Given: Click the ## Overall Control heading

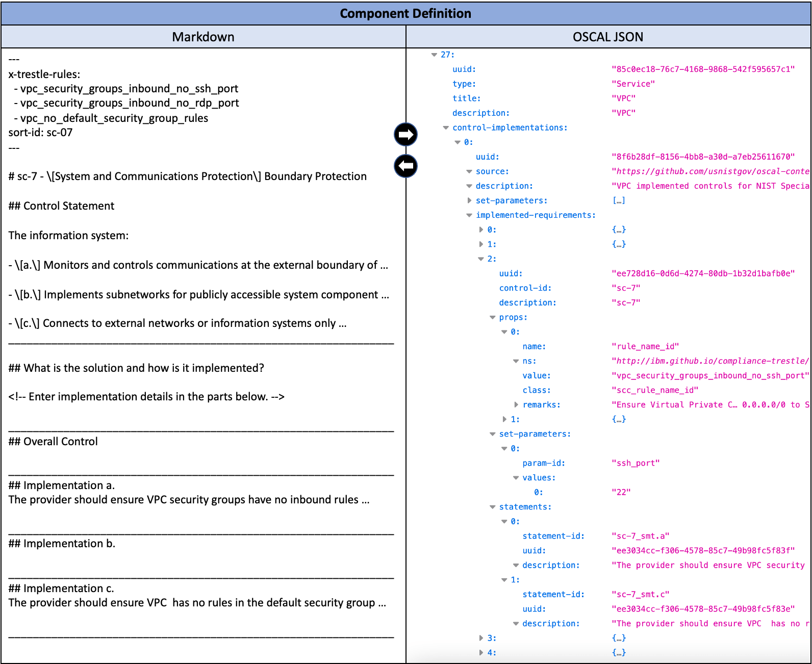Looking at the screenshot, I should point(53,442).
